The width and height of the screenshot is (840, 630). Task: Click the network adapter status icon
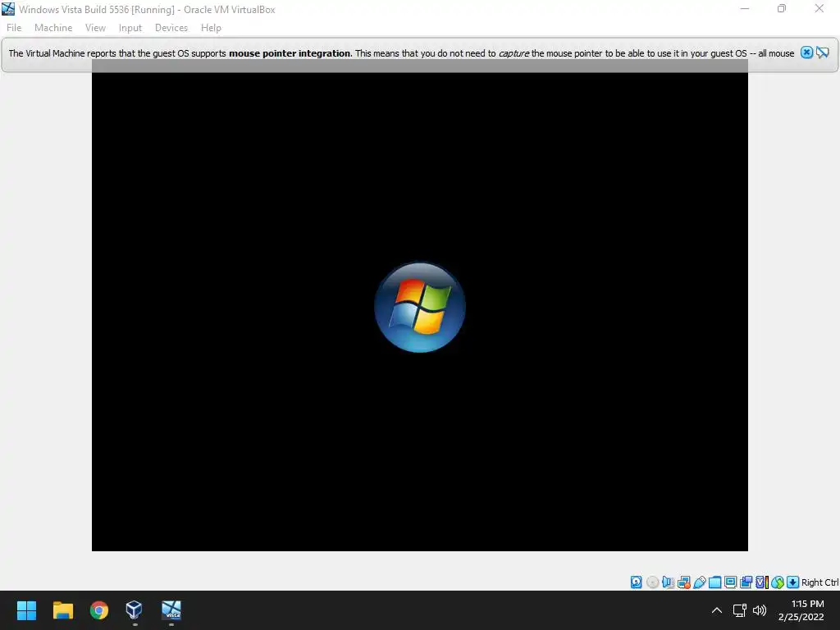tap(683, 582)
